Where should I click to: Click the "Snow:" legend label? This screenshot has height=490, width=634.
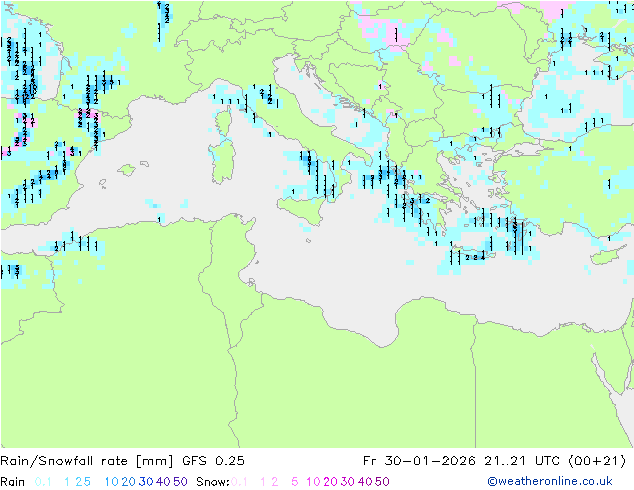(x=213, y=482)
